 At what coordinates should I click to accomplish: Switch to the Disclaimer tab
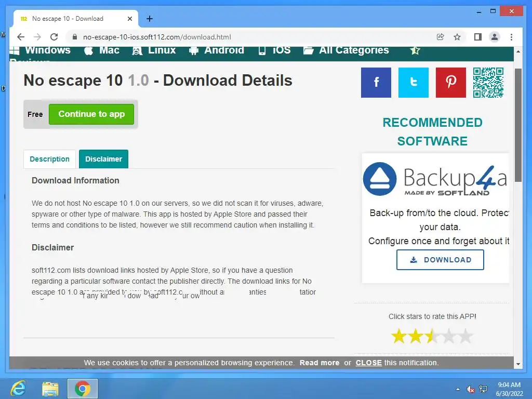103,159
